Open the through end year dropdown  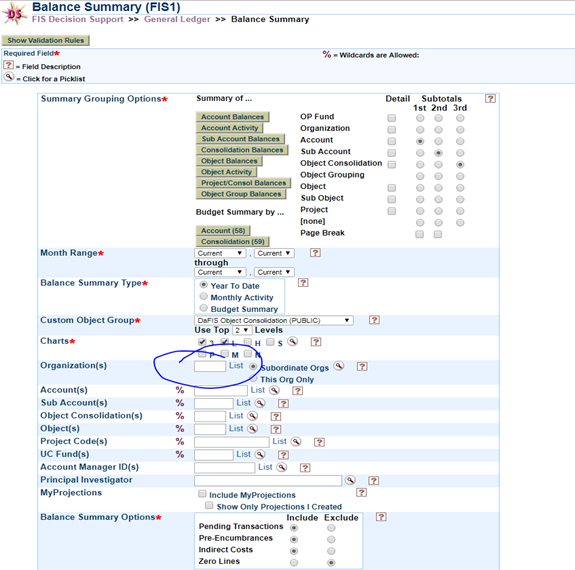click(x=274, y=272)
